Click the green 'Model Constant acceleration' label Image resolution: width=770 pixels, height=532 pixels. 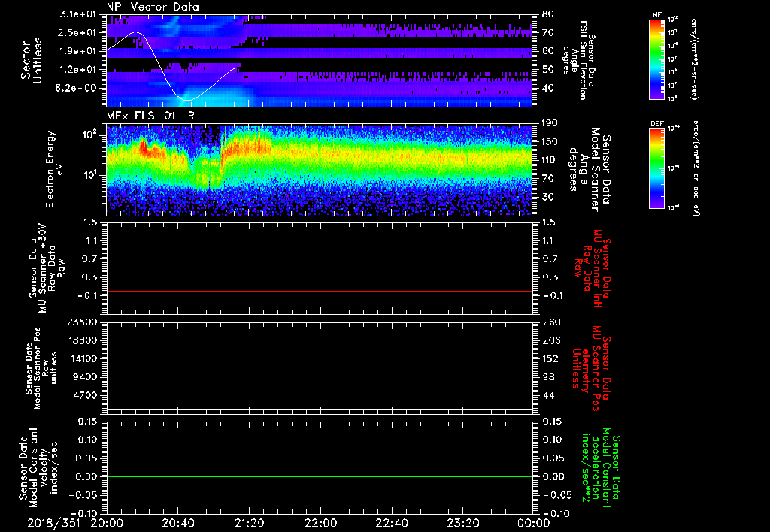[x=601, y=469]
